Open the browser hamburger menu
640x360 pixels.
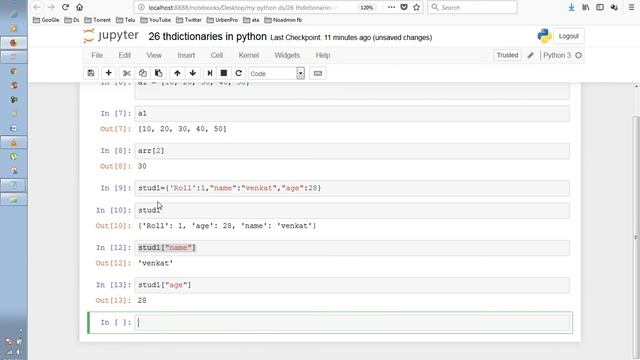click(631, 7)
